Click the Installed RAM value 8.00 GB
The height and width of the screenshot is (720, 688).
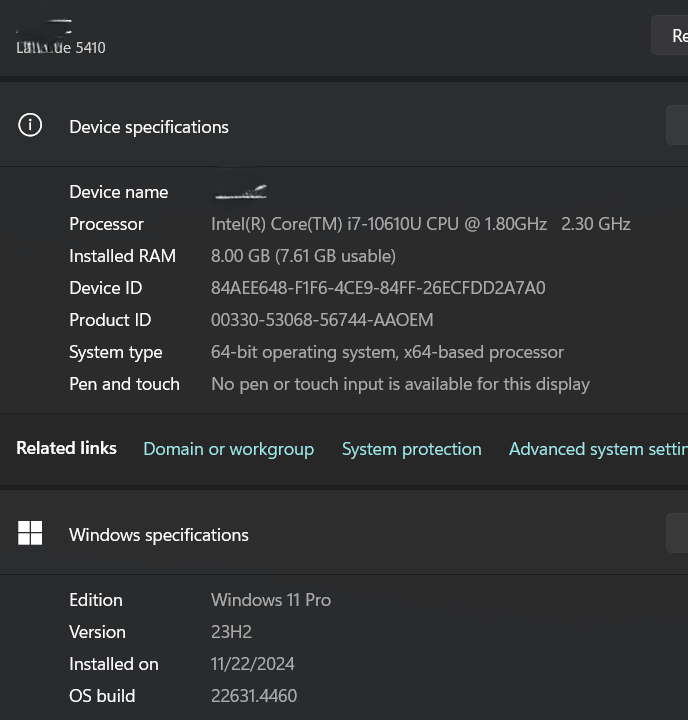(x=303, y=256)
